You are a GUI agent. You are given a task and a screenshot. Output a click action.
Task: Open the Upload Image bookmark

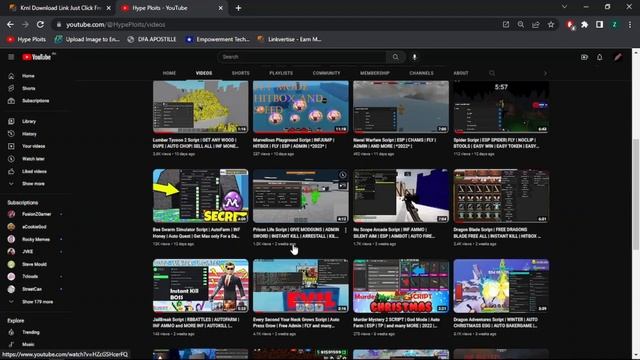tap(87, 39)
